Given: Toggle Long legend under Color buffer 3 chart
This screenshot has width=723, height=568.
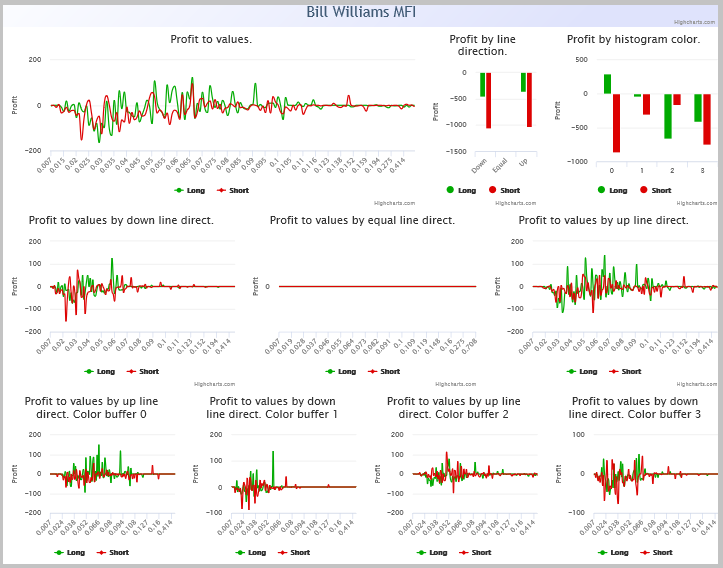Looking at the screenshot, I should (x=613, y=552).
